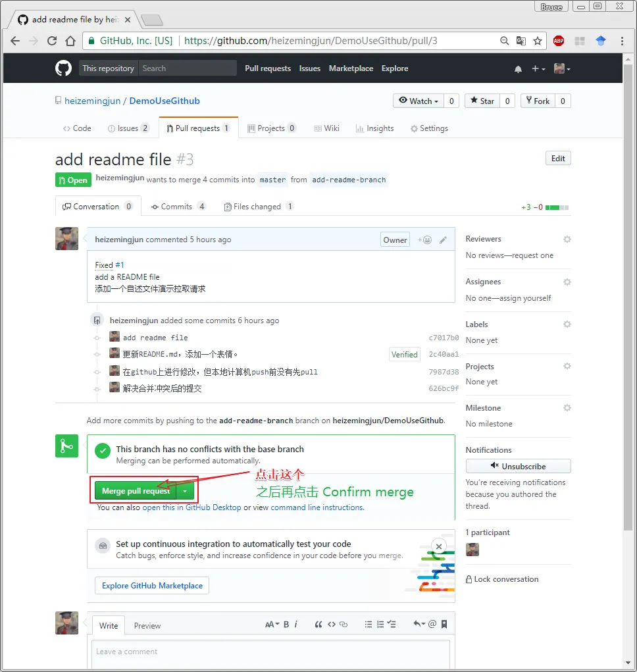
Task: Click the Leave a comment text area
Action: 270,654
